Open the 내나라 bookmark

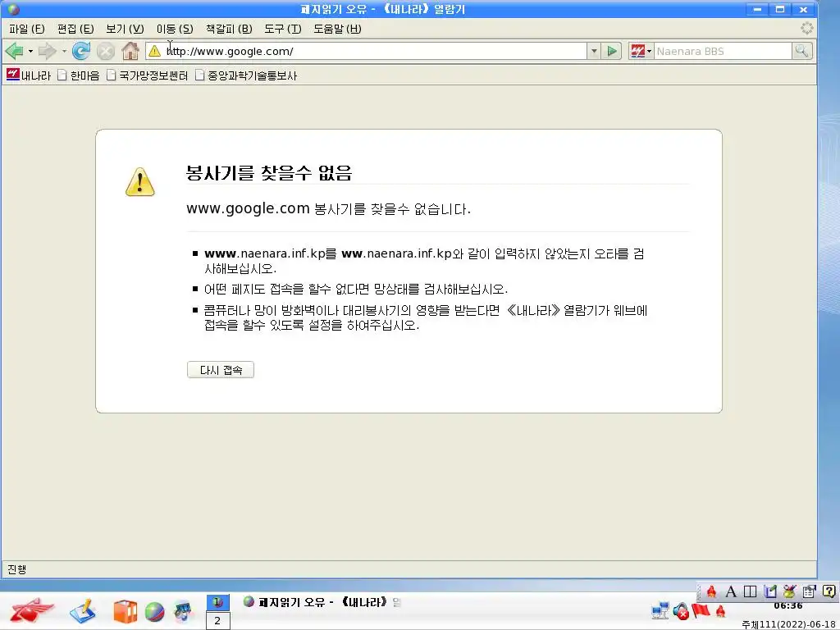point(29,75)
